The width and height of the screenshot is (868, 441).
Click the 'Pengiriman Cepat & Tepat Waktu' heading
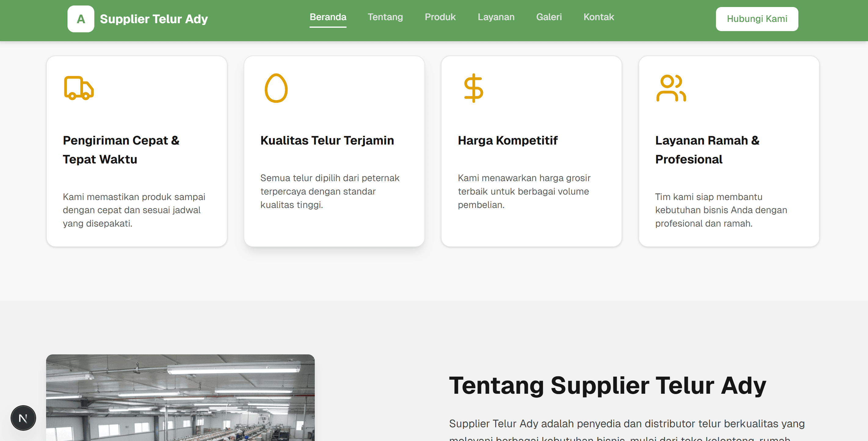pos(121,150)
